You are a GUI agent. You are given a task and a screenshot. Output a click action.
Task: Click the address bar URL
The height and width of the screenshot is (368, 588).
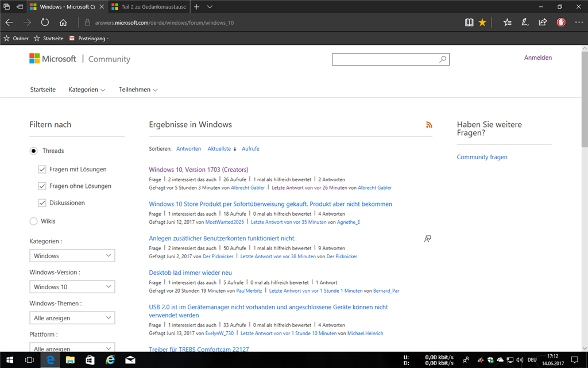coord(164,22)
